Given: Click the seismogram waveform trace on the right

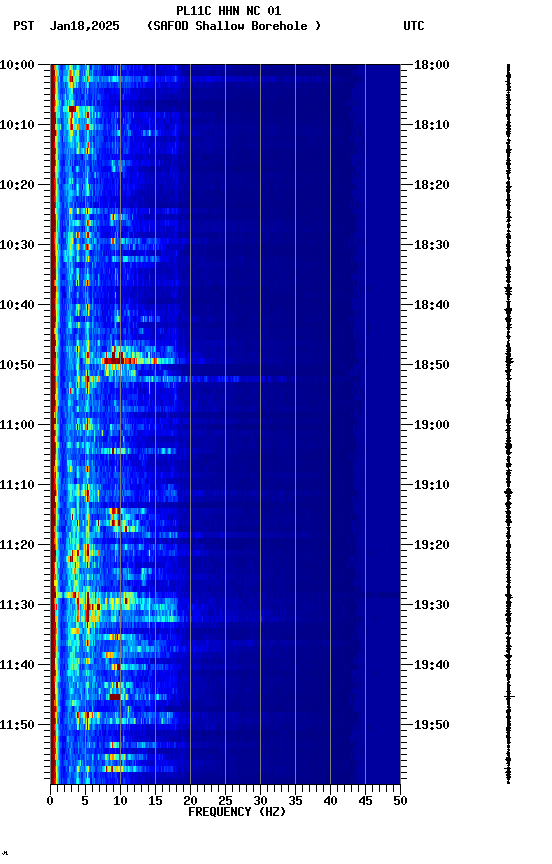Looking at the screenshot, I should point(508,424).
